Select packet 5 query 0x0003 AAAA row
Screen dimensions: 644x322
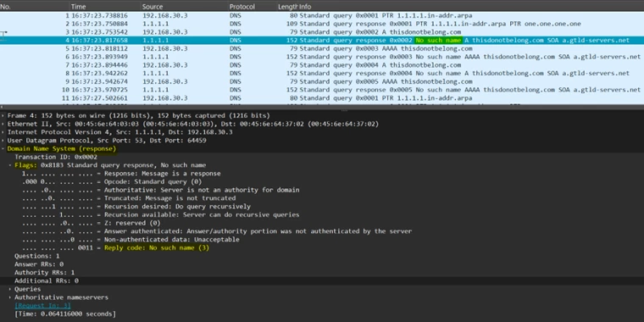click(x=322, y=48)
